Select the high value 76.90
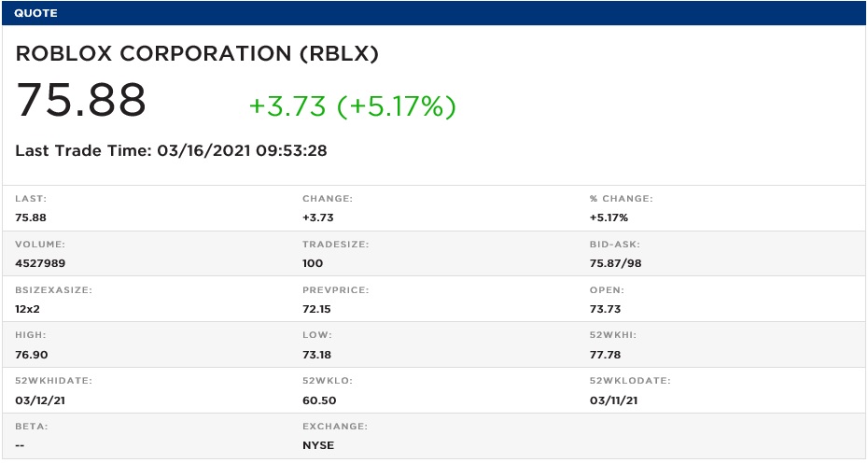 click(x=32, y=355)
